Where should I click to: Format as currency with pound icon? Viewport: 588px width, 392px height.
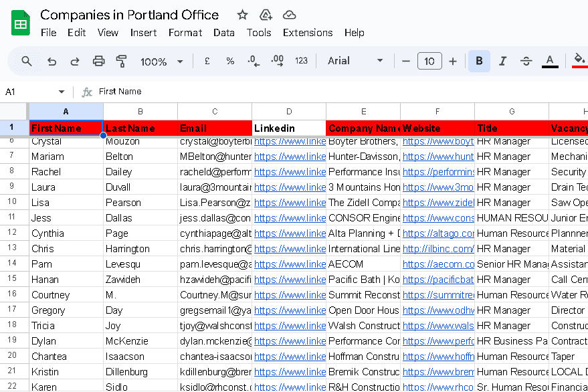[x=207, y=61]
